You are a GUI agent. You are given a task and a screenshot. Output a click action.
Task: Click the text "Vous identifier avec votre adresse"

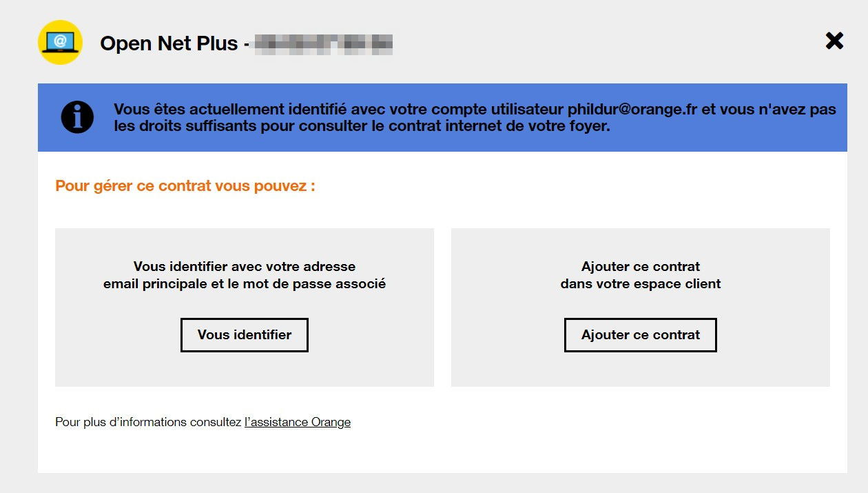[x=245, y=266]
